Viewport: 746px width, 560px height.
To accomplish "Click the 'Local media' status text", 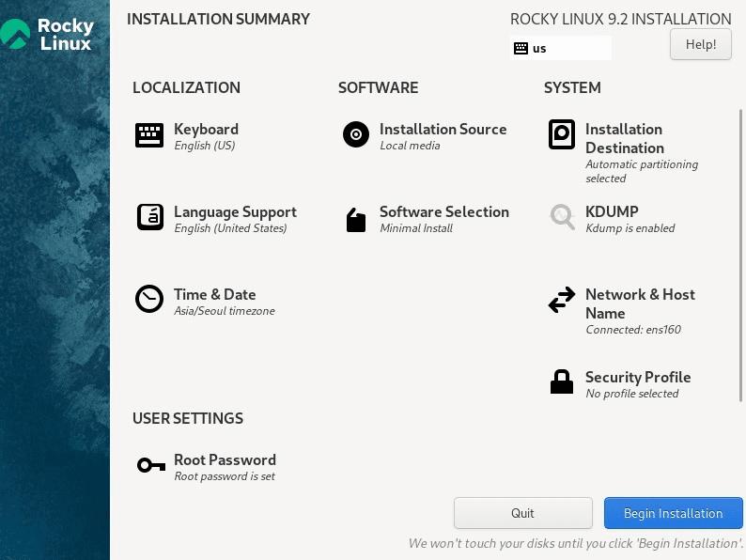I will pos(410,146).
